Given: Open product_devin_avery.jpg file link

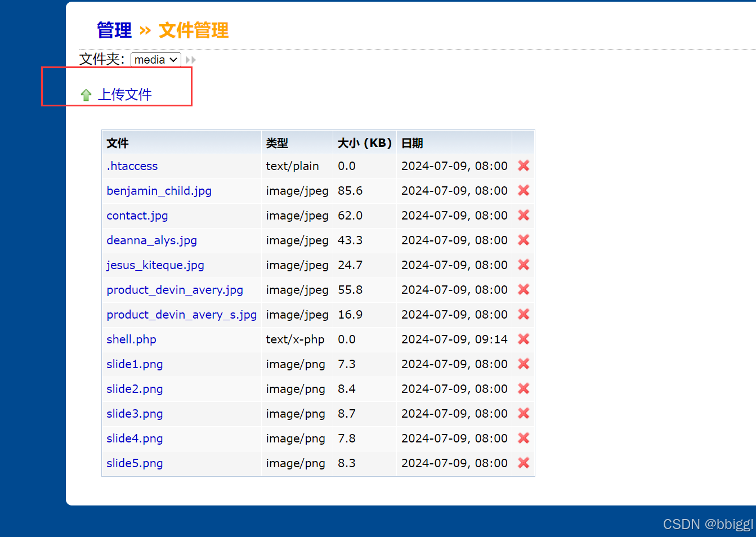Looking at the screenshot, I should click(x=175, y=290).
